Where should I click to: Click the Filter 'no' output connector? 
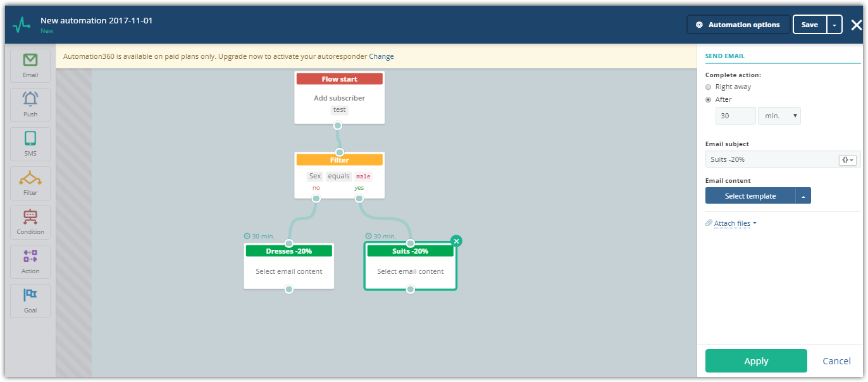[316, 199]
